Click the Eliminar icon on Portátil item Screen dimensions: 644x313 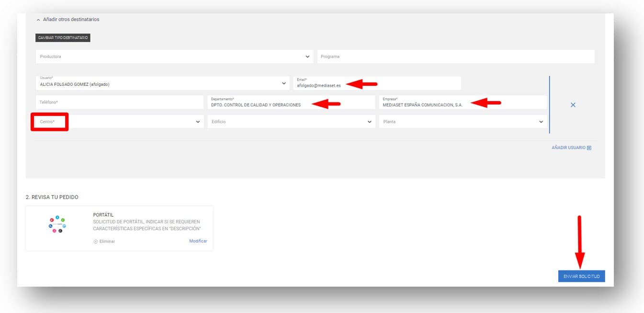[x=96, y=242]
